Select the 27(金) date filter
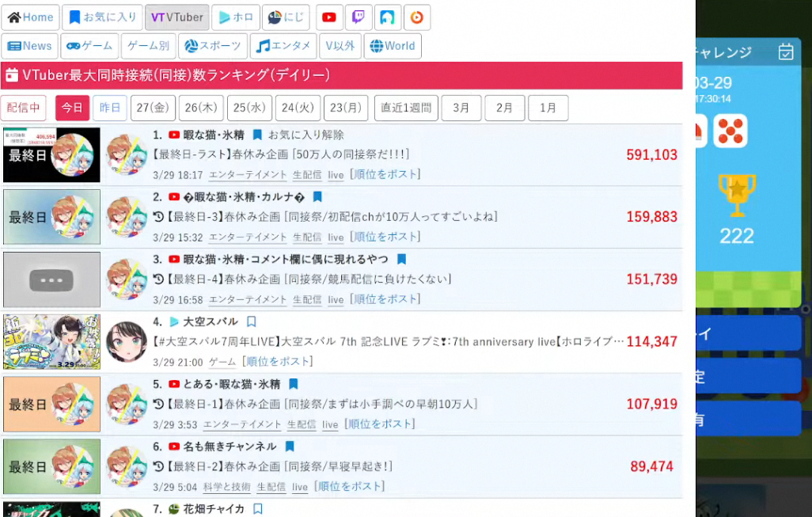Viewport: 812px width, 517px height. click(x=153, y=108)
